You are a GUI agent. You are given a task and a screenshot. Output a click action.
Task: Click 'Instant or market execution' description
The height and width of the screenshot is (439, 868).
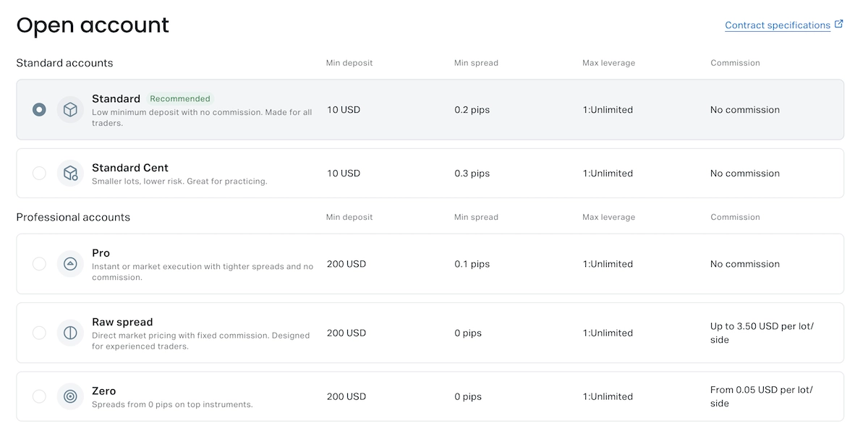click(203, 272)
